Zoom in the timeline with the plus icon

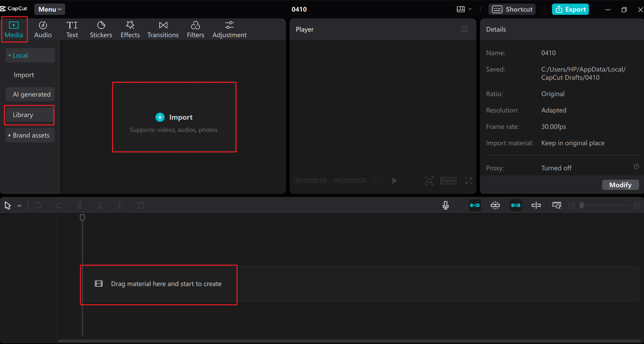pyautogui.click(x=637, y=205)
